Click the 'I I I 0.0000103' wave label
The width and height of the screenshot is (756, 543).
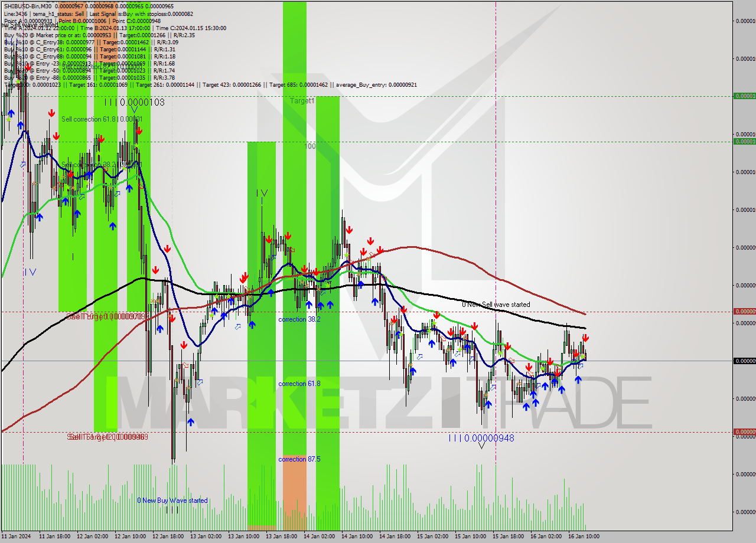point(134,102)
